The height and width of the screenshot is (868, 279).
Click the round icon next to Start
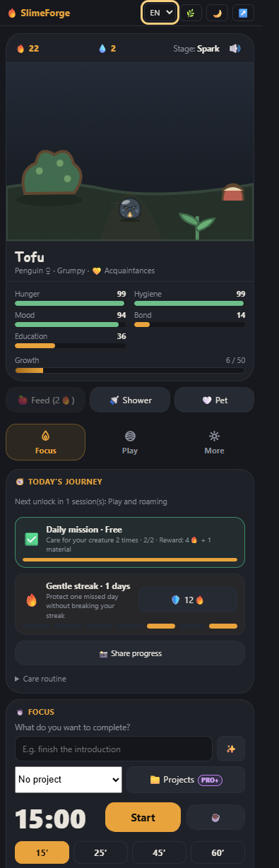click(x=216, y=817)
